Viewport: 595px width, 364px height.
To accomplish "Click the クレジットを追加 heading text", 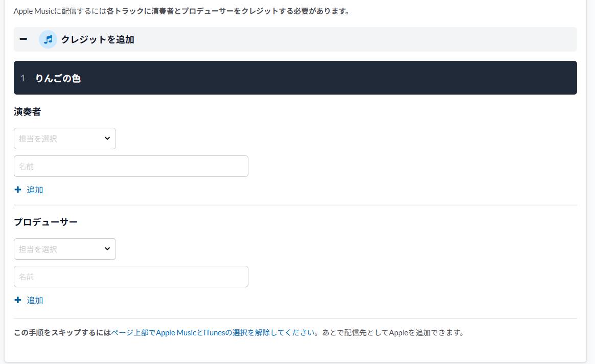I will [98, 39].
